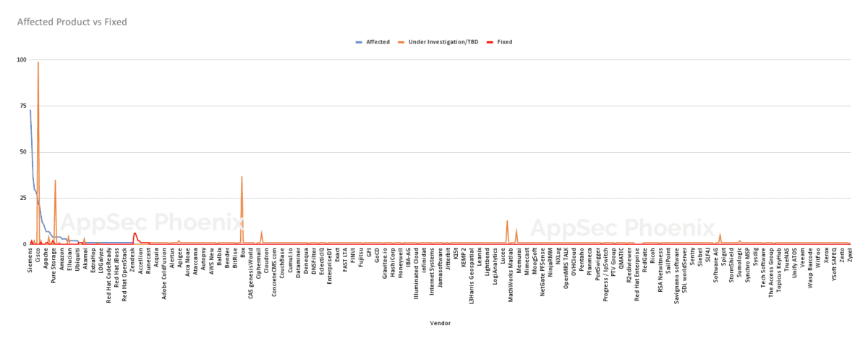Select the Zendesk red Fixed peak
The image size is (868, 344).
point(135,233)
